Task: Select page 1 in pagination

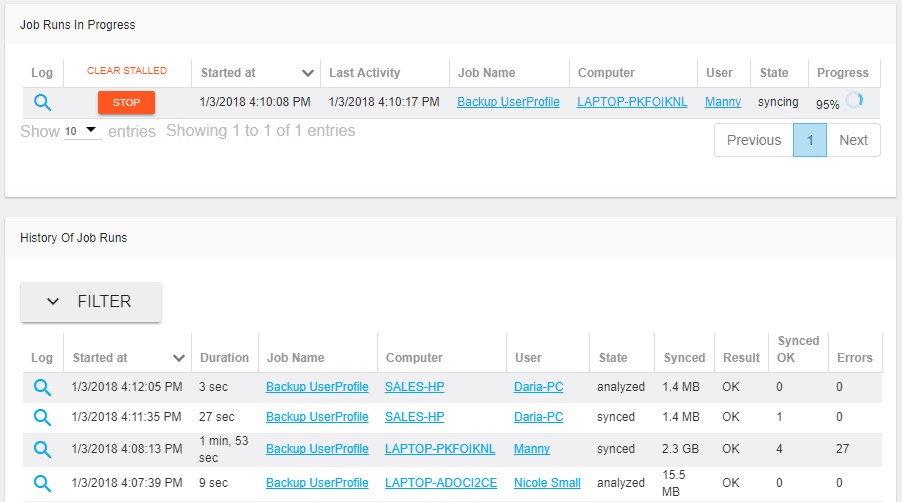Action: (810, 140)
